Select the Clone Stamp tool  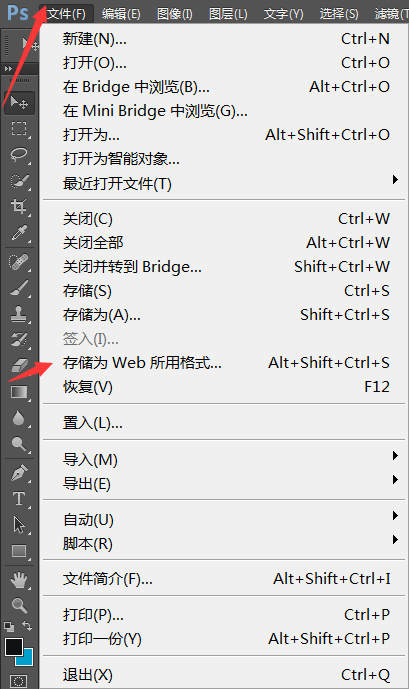pyautogui.click(x=18, y=314)
